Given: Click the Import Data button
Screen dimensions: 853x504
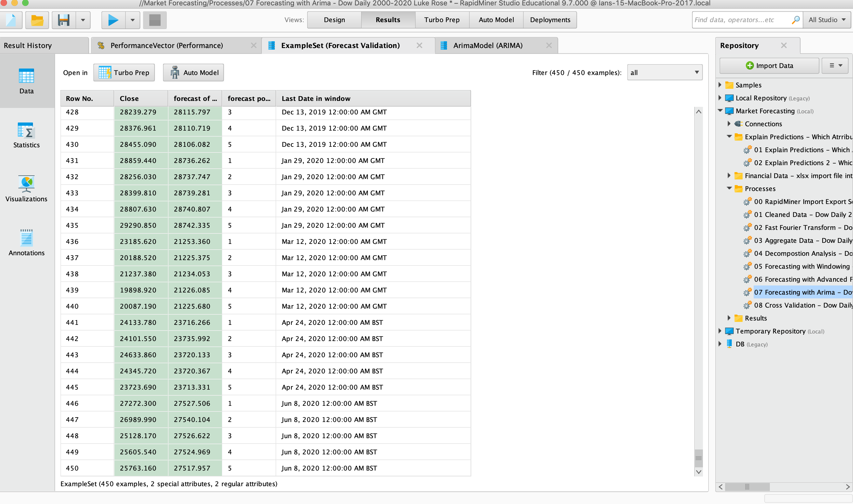Looking at the screenshot, I should (x=769, y=66).
